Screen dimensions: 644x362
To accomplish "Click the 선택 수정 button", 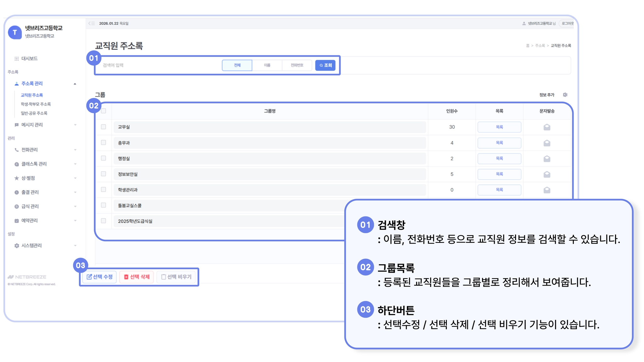I will coord(100,277).
